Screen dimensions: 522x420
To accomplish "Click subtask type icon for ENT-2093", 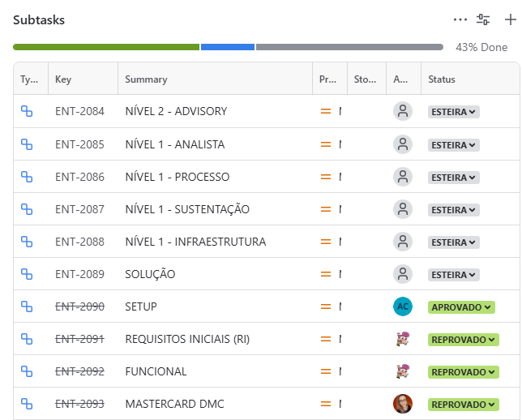I will 27,404.
